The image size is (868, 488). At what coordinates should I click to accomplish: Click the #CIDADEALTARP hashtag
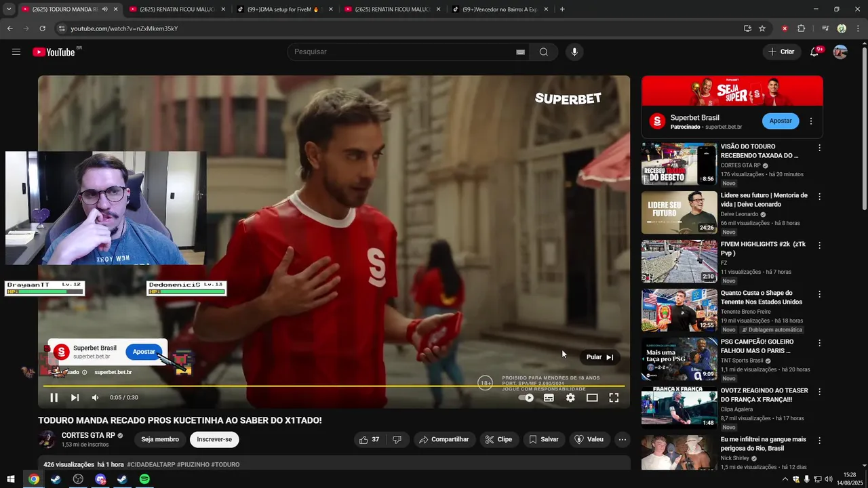coord(151,465)
